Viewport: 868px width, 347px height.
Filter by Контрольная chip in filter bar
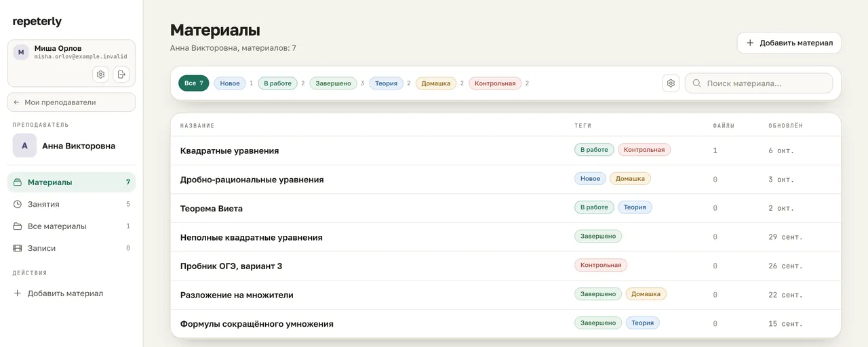(495, 83)
